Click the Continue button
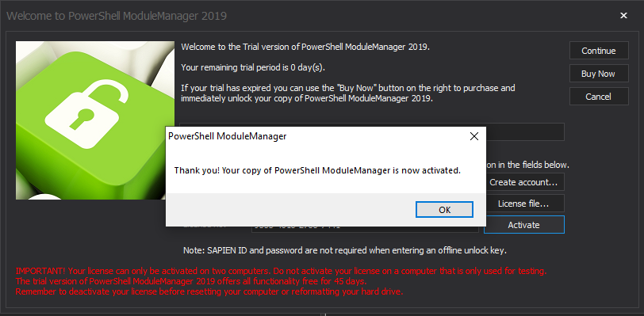 click(599, 51)
